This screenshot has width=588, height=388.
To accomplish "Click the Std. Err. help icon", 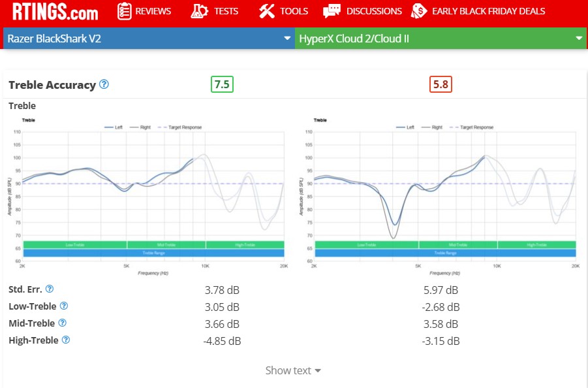I will click(50, 289).
